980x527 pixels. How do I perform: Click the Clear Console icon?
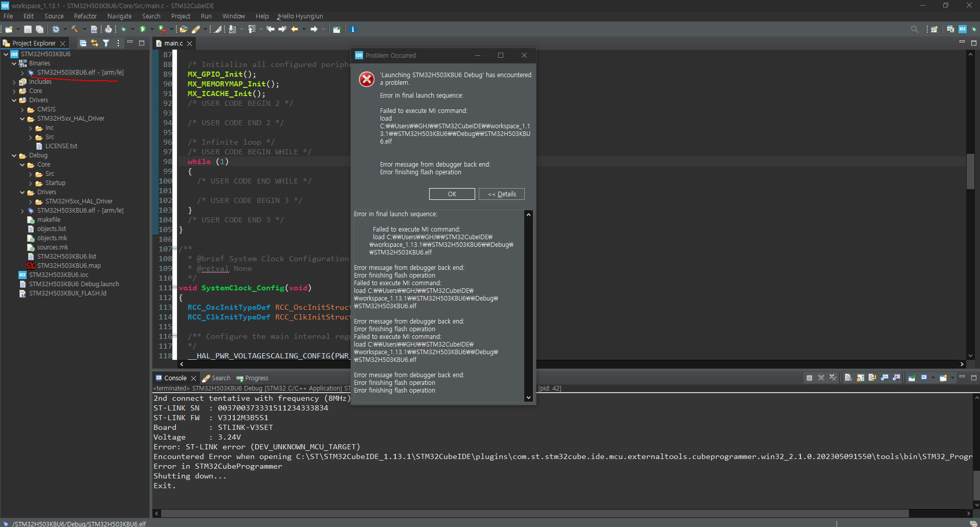tap(848, 378)
